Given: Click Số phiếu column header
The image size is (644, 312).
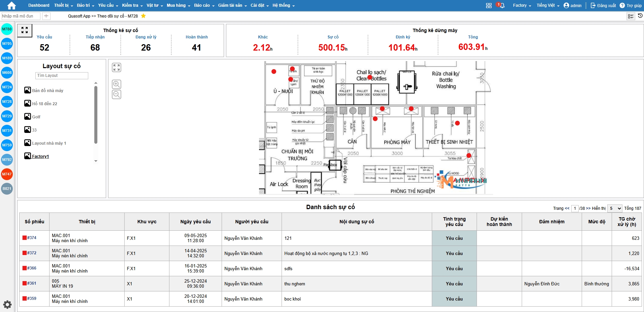Looking at the screenshot, I should tap(34, 222).
